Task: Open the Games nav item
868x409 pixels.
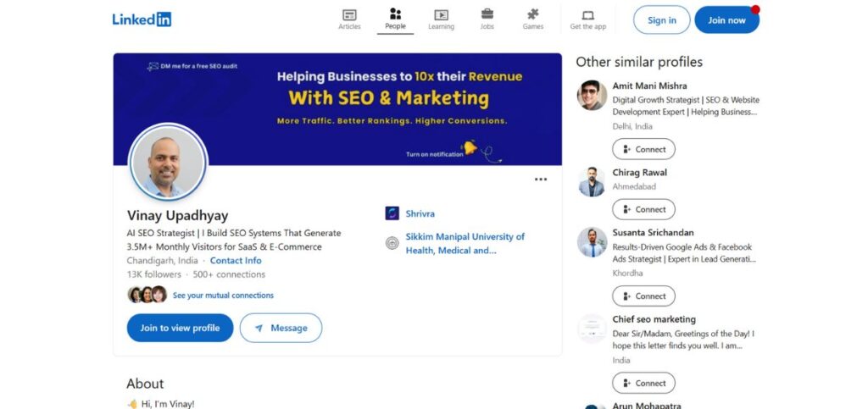Action: 532,19
